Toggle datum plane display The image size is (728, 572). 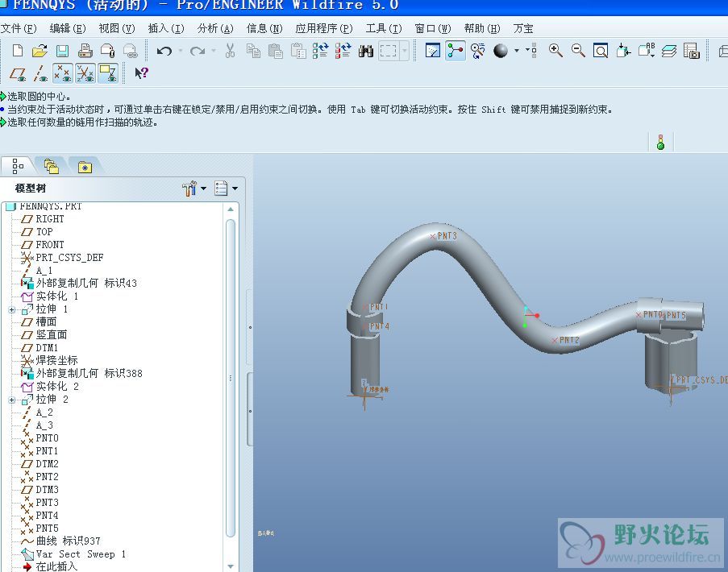pyautogui.click(x=18, y=74)
